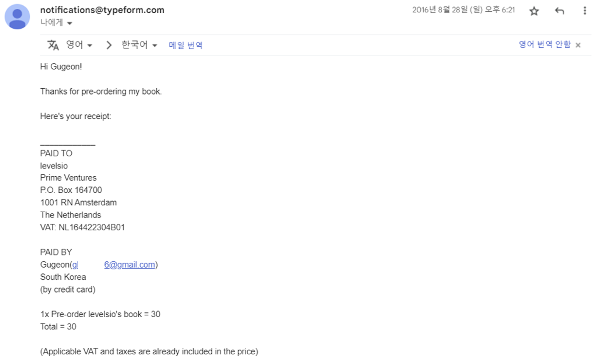Click the email date and time stamp
Viewport: 595px width, 364px height.
(463, 10)
